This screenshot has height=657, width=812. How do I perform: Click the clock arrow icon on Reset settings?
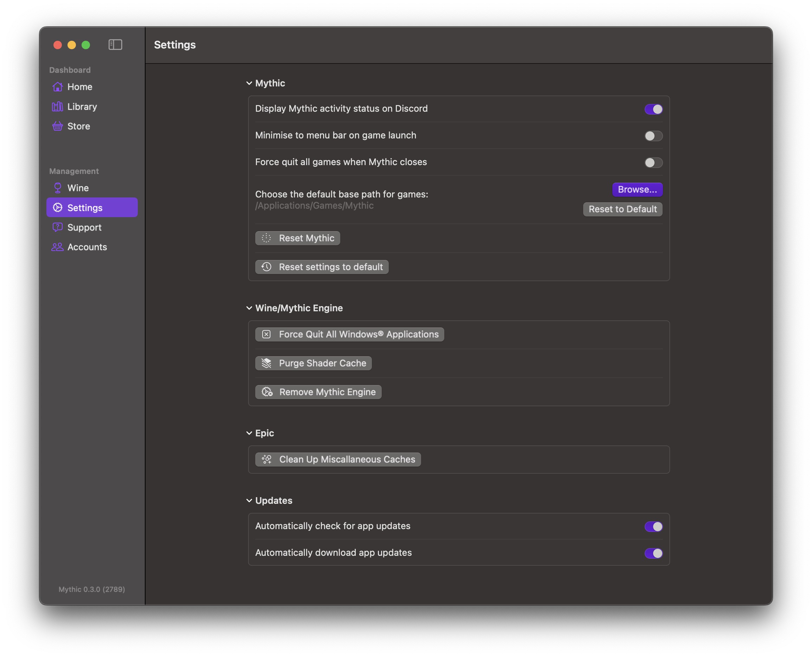[x=266, y=266]
